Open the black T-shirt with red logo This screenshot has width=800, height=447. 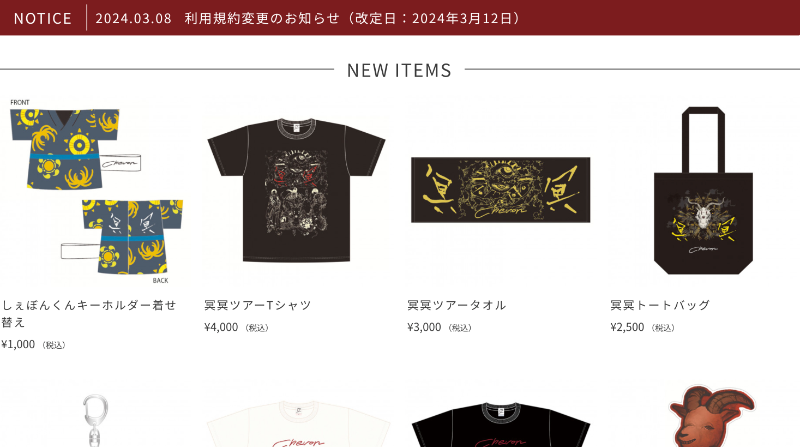click(501, 425)
